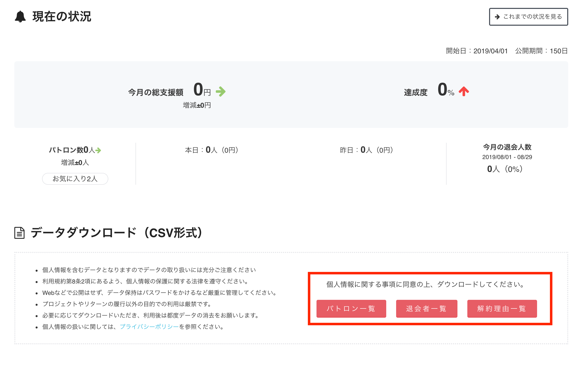Click the 達成度 label
The width and height of the screenshot is (588, 367).
coord(416,92)
